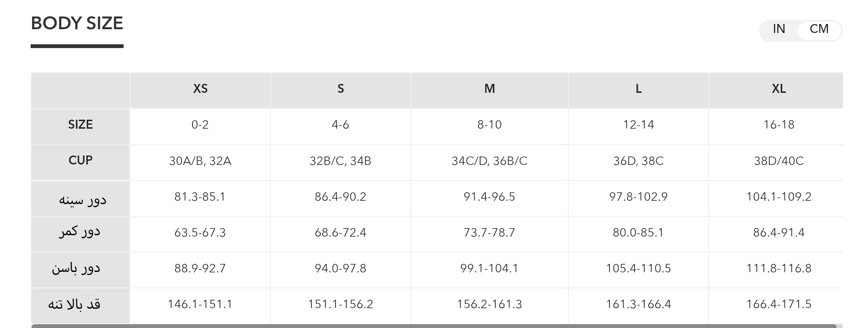Viewport: 868px width, 328px height.
Task: Select the قد بالا تنه row label
Action: pyautogui.click(x=74, y=304)
